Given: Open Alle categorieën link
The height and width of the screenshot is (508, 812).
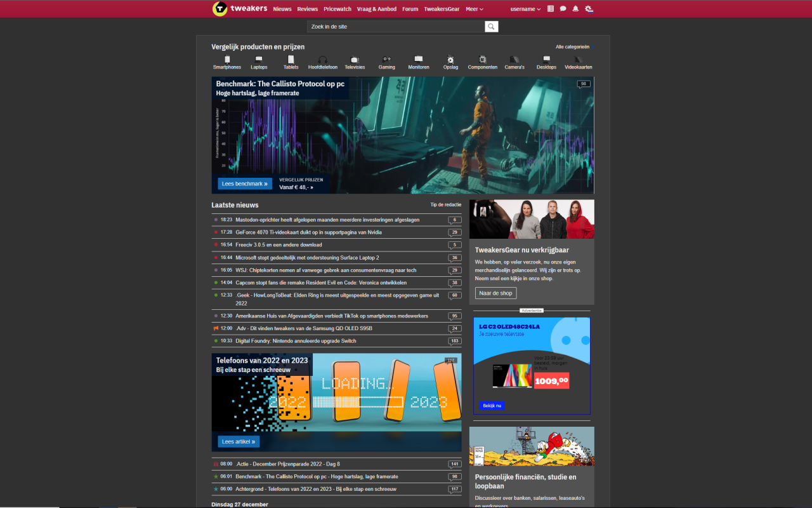Looking at the screenshot, I should coord(573,47).
